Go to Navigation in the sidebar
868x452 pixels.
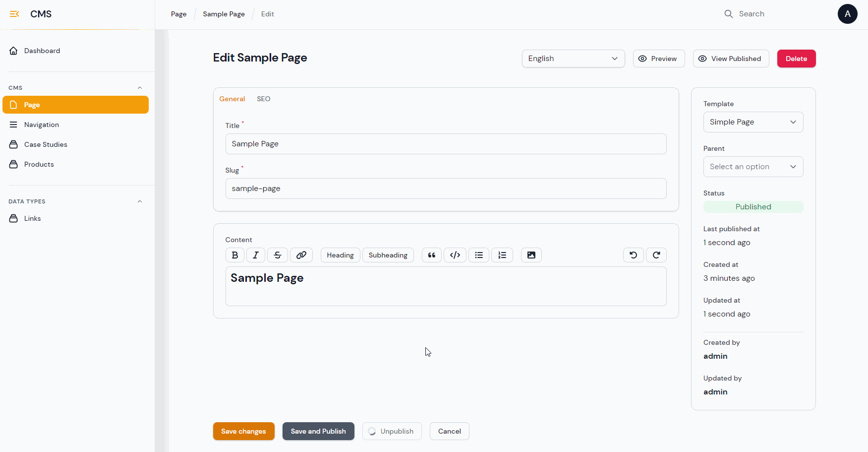tap(75, 125)
